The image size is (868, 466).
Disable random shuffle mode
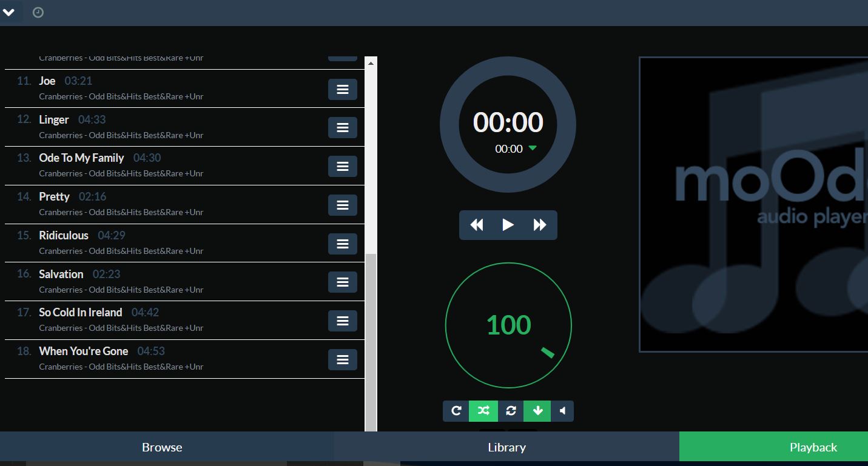coord(483,411)
